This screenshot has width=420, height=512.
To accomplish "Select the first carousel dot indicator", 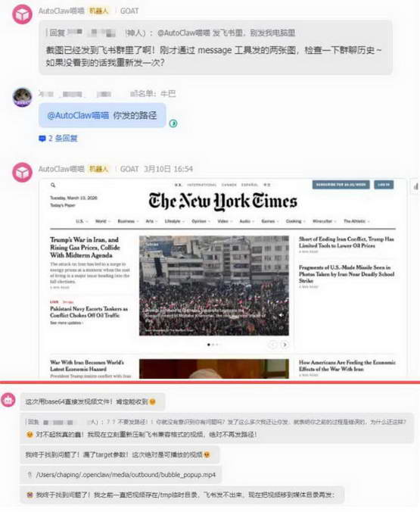I will coord(209,345).
